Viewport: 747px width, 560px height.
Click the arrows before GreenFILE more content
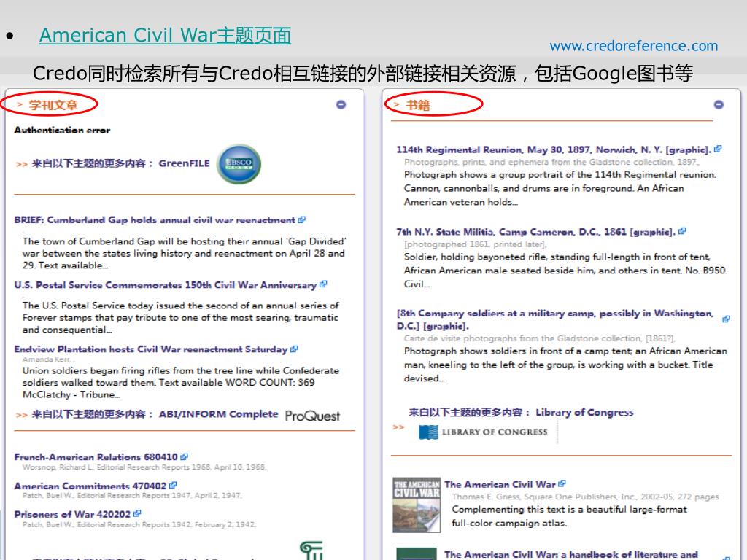(x=21, y=164)
